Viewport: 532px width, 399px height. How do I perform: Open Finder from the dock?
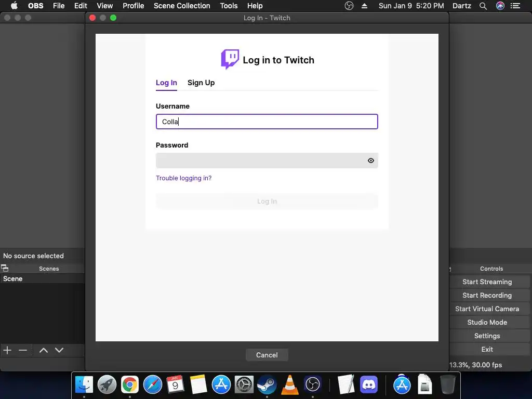[x=84, y=385]
